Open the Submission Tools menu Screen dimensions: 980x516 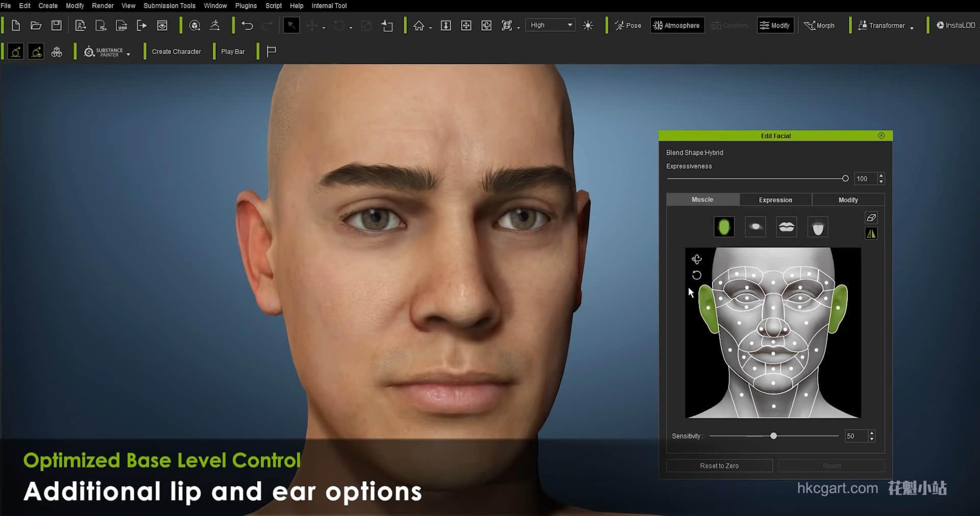tap(169, 6)
